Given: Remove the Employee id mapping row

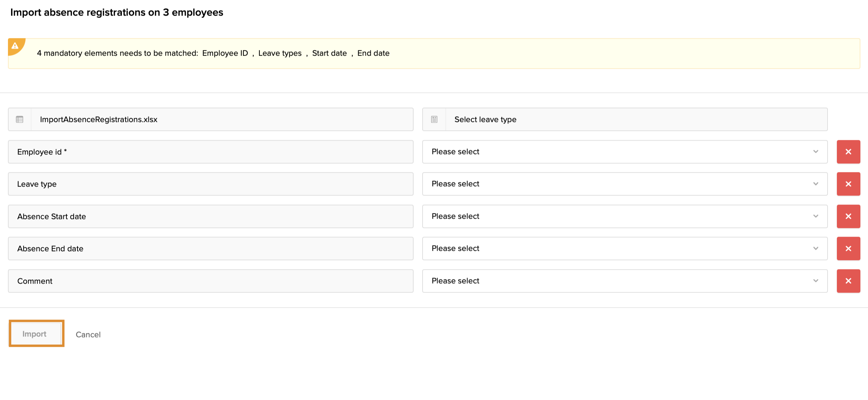Looking at the screenshot, I should pyautogui.click(x=848, y=152).
